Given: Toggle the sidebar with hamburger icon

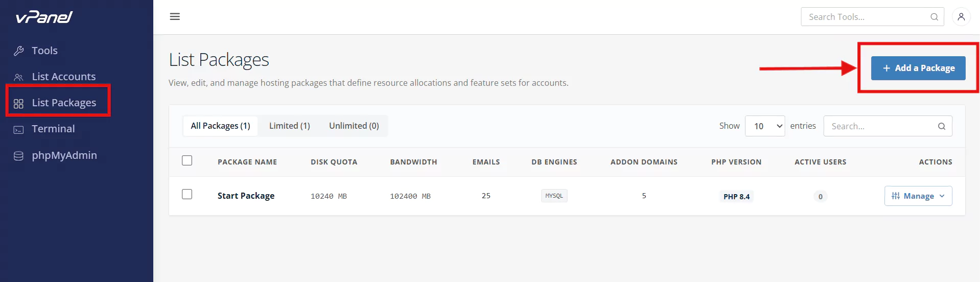Looking at the screenshot, I should click(175, 16).
